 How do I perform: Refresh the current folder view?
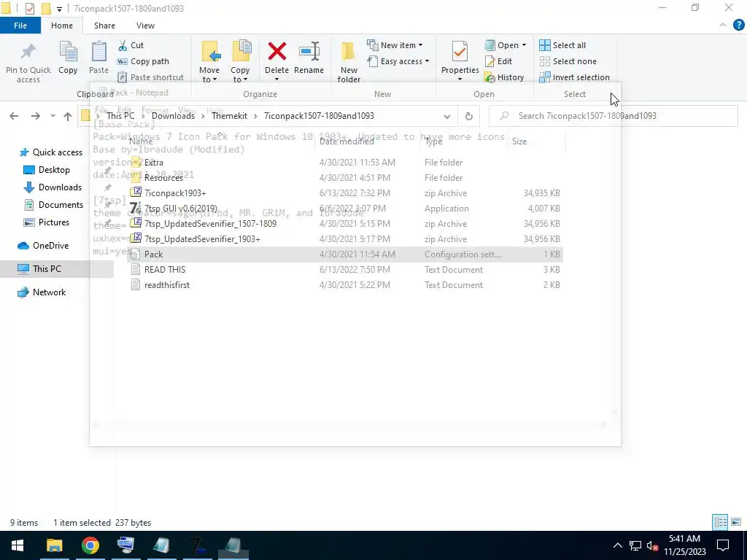click(x=469, y=116)
